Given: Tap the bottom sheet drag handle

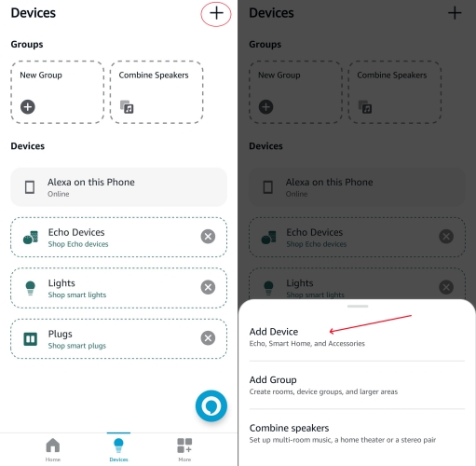Looking at the screenshot, I should pos(358,307).
